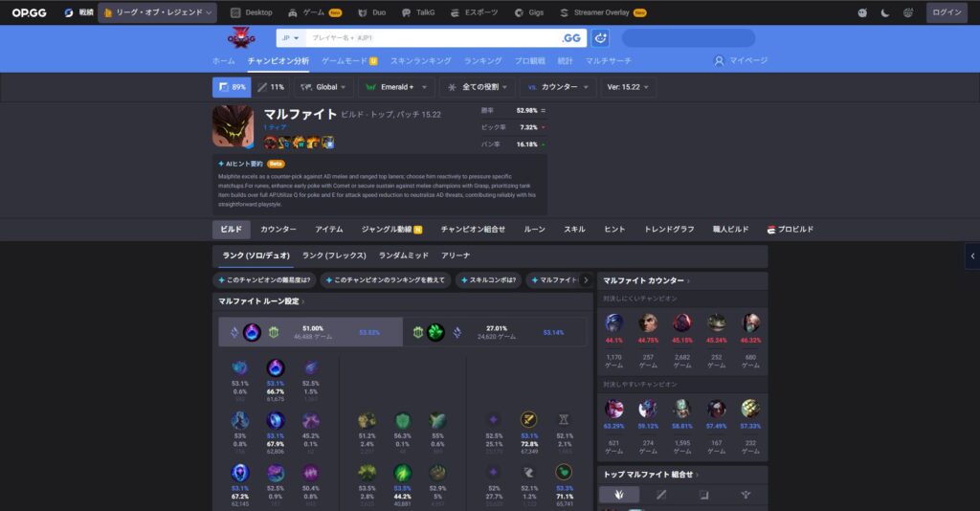Click the refresh icon beside the search bar
This screenshot has height=511, width=980.
(x=600, y=38)
